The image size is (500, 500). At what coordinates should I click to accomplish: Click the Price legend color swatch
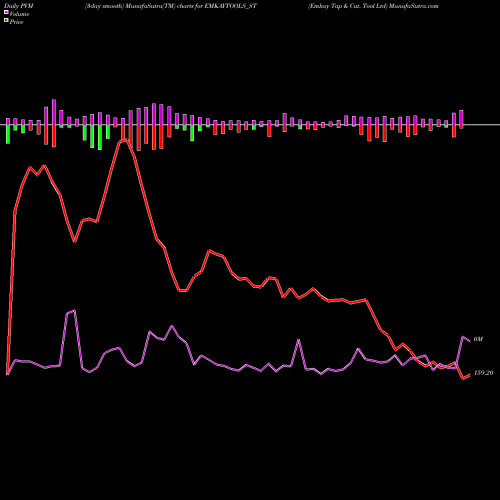pos(6,21)
